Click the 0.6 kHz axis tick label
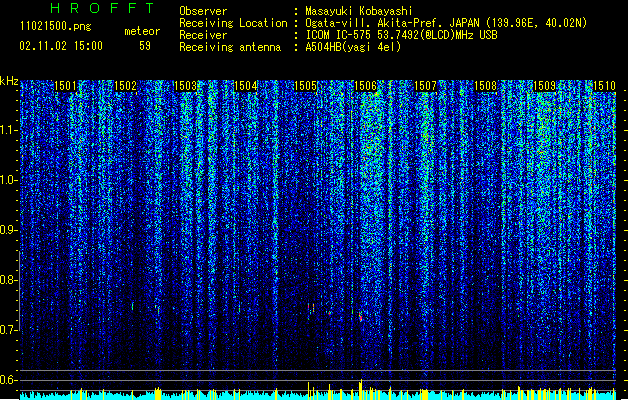This screenshot has height=400, width=629. tap(8, 380)
